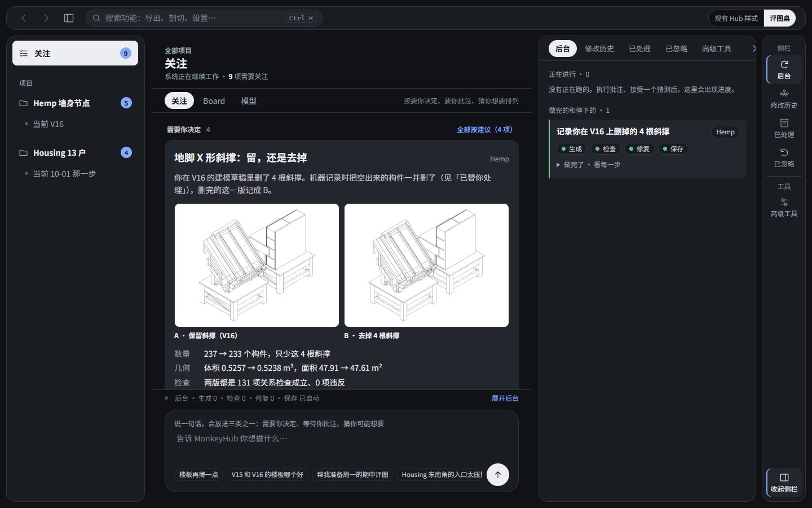The width and height of the screenshot is (812, 508).
Task: Open the 已忽略 tab in right panel
Action: [x=677, y=49]
